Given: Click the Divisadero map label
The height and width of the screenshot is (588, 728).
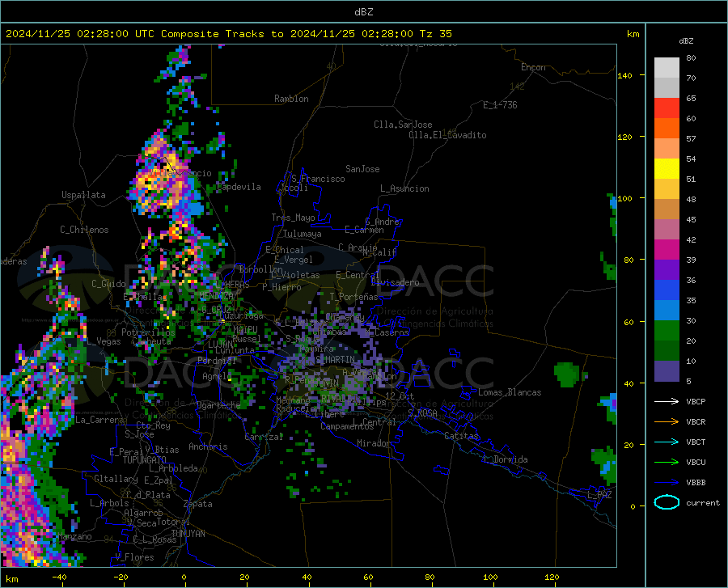Looking at the screenshot, I should click(x=395, y=282).
